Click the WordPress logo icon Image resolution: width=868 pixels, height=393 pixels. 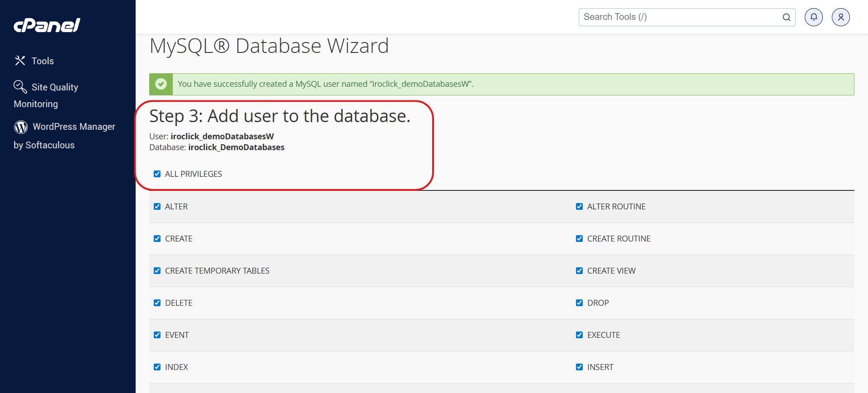pos(21,127)
